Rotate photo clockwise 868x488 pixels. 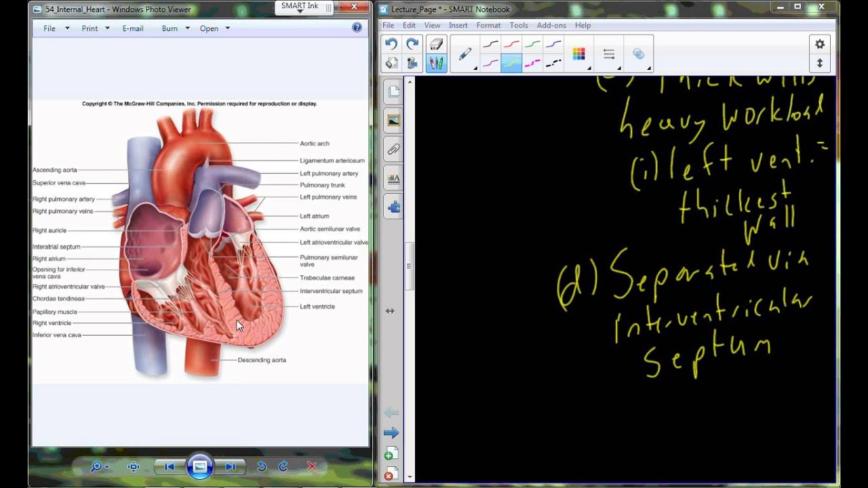tap(283, 466)
